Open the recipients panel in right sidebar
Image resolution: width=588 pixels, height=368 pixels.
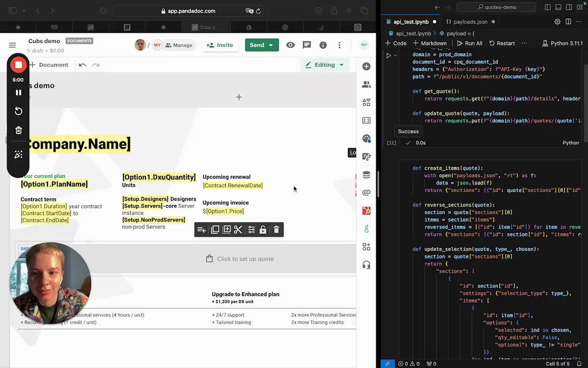[x=366, y=84]
